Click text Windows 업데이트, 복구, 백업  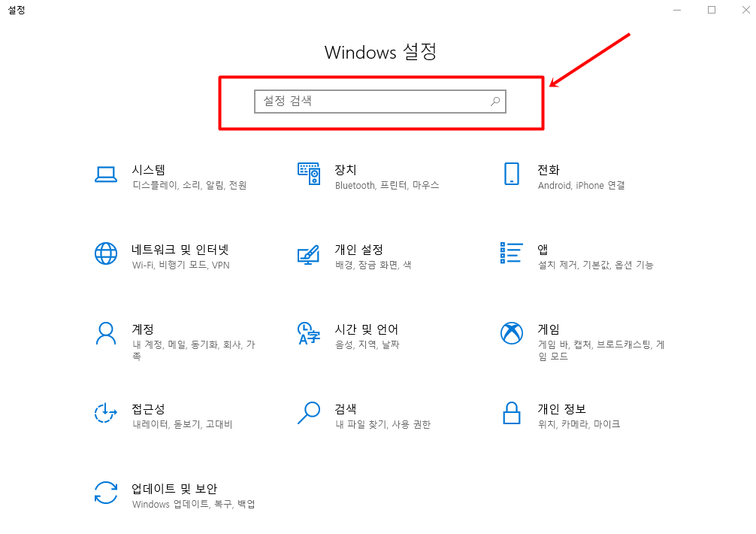193,504
